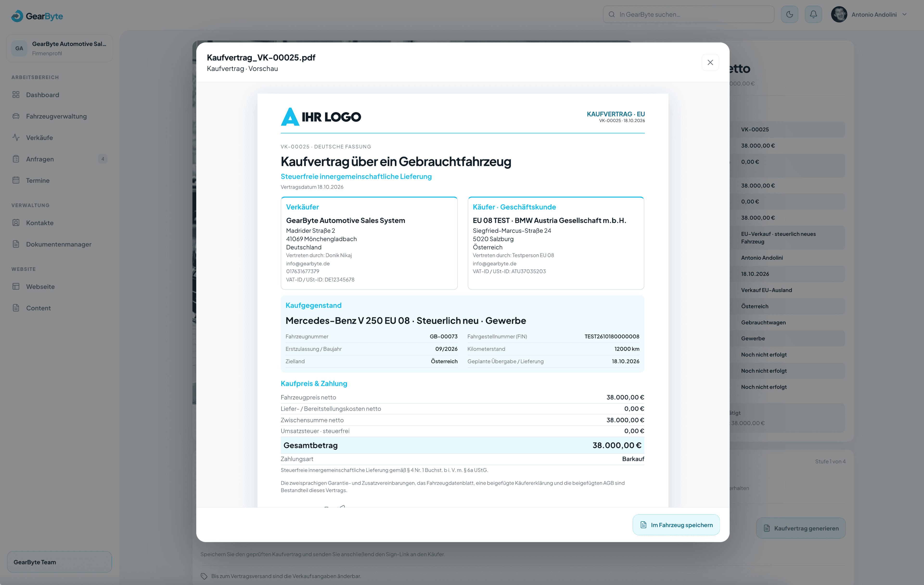
Task: Toggle dark mode with the moon icon
Action: 789,15
